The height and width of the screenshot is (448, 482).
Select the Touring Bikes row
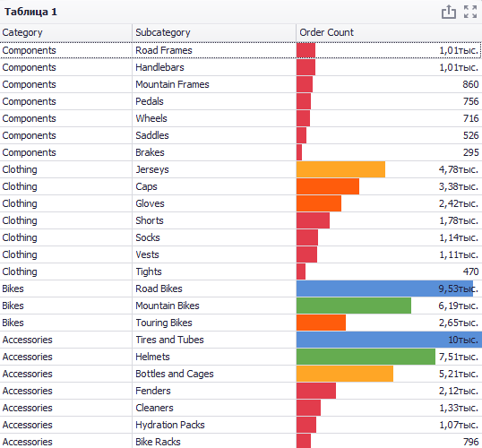(x=241, y=323)
